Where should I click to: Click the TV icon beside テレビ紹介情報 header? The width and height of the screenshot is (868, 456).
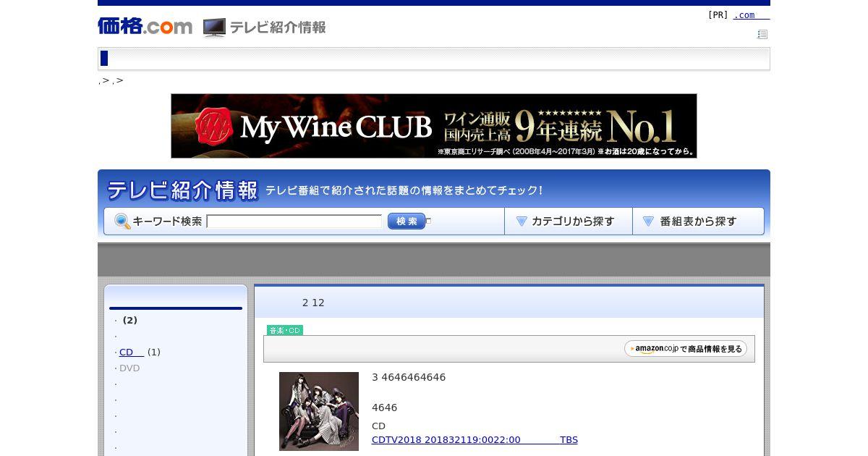coord(214,28)
